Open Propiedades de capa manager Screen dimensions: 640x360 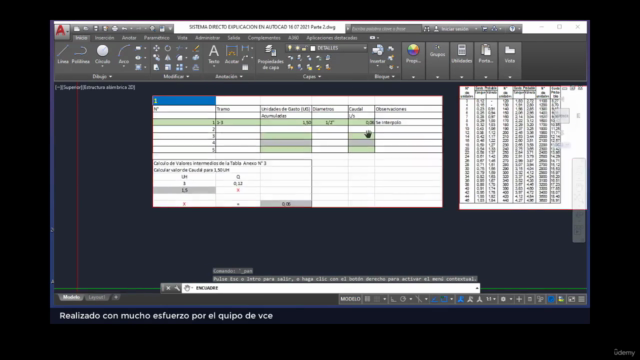click(x=270, y=57)
